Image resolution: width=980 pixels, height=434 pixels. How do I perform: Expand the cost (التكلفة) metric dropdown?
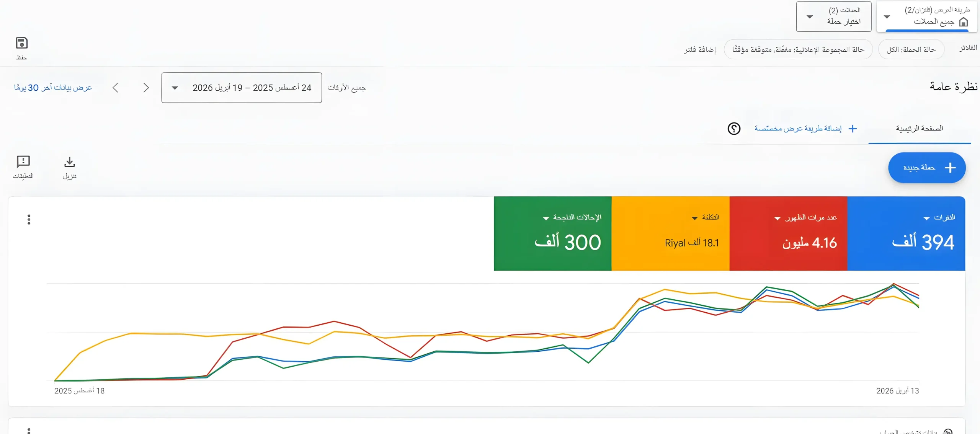coord(694,218)
